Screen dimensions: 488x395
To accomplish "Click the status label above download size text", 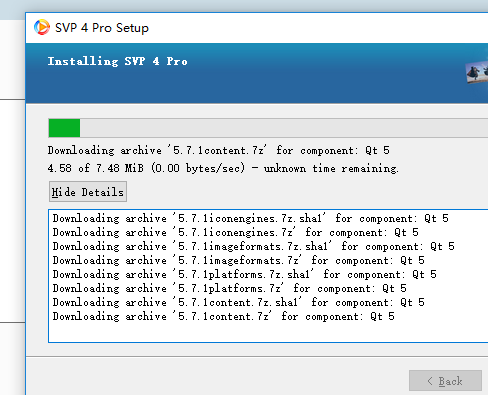I will (x=219, y=150).
